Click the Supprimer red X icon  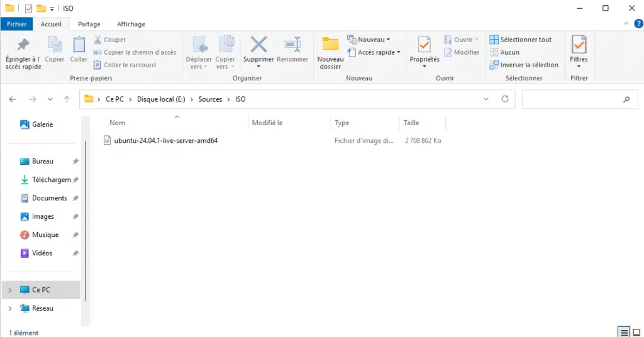pos(258,45)
